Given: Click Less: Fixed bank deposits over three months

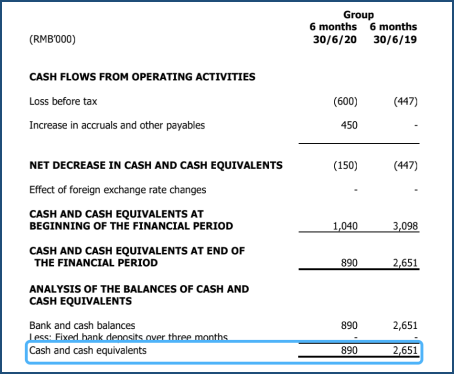Looking at the screenshot, I should tap(129, 337).
